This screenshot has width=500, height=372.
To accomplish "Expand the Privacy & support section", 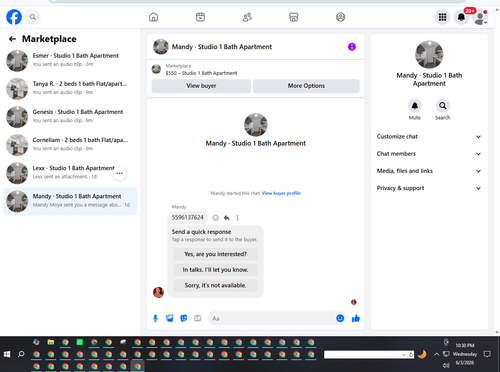I will pyautogui.click(x=429, y=188).
